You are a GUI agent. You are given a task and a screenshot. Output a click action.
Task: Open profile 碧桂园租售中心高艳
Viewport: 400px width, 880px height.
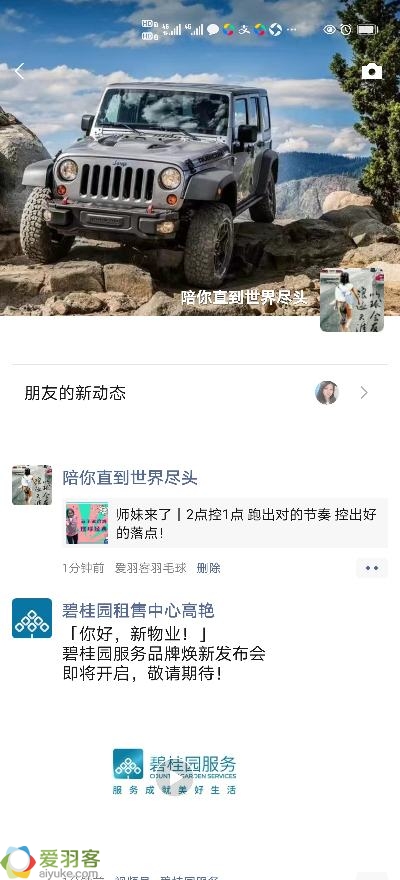coord(138,610)
